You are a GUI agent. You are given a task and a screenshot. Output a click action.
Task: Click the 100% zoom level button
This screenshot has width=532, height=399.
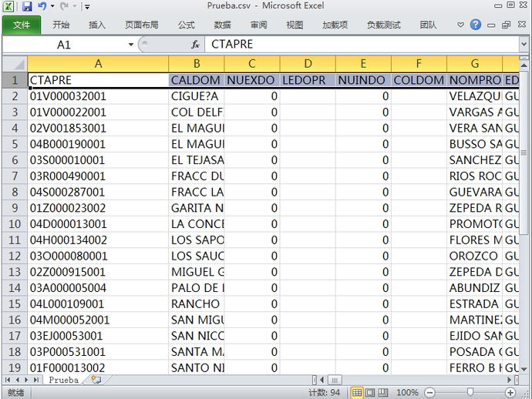click(407, 393)
